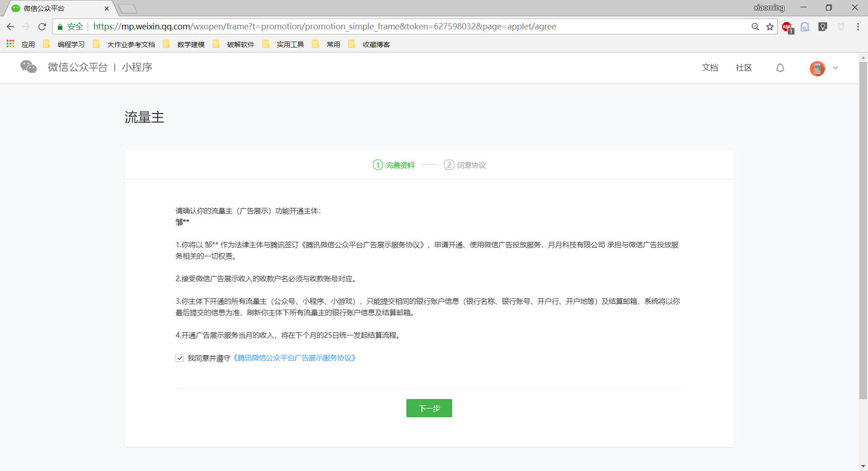Close the 微信公众平台 browser tab

pyautogui.click(x=107, y=8)
